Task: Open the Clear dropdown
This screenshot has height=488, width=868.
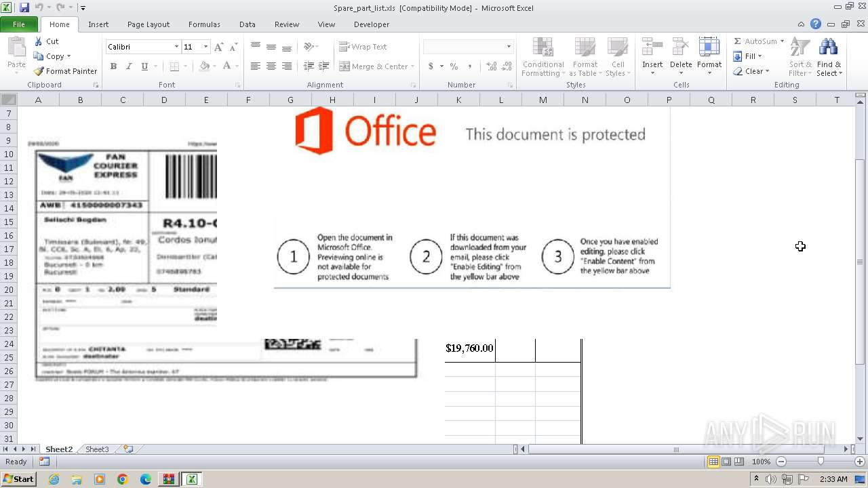Action: point(751,71)
